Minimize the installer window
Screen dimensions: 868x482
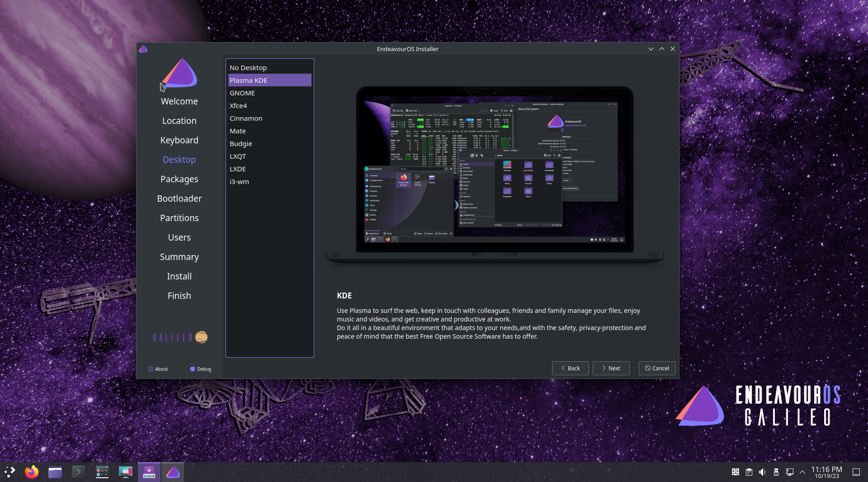coord(651,49)
